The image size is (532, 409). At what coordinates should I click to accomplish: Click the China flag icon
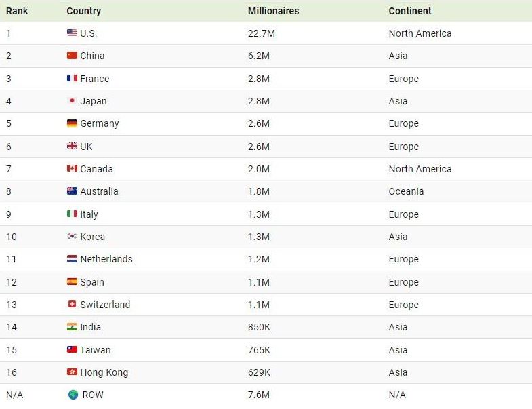72,56
